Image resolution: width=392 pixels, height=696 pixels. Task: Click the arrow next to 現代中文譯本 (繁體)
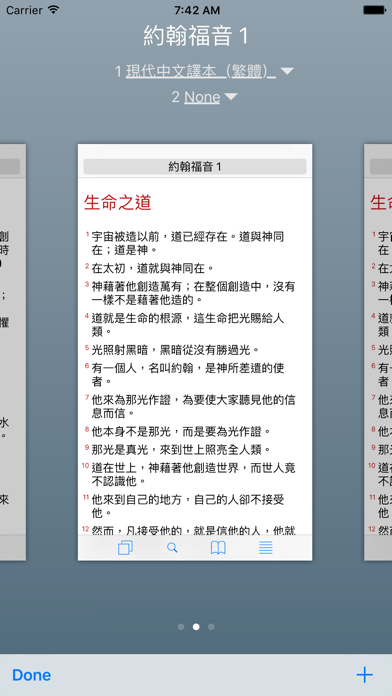point(288,71)
